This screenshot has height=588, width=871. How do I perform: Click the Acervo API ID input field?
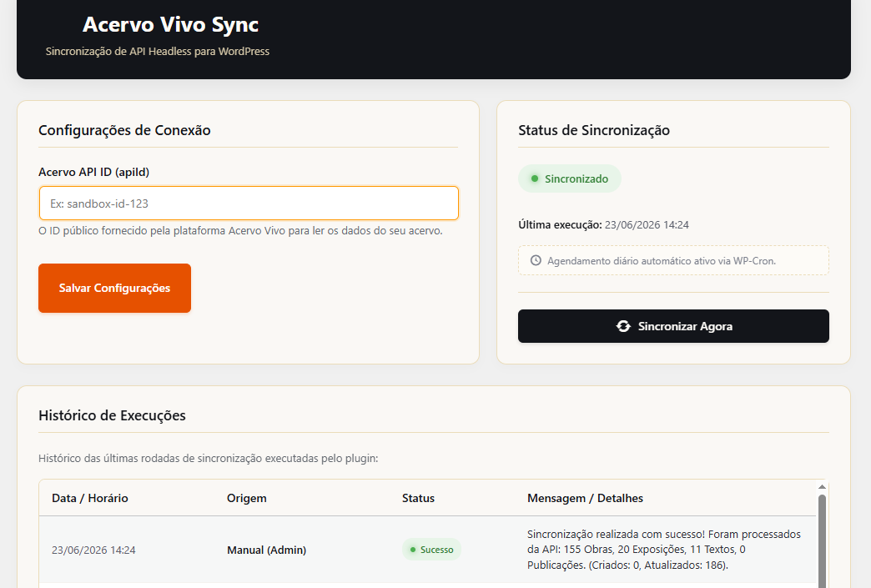click(249, 204)
